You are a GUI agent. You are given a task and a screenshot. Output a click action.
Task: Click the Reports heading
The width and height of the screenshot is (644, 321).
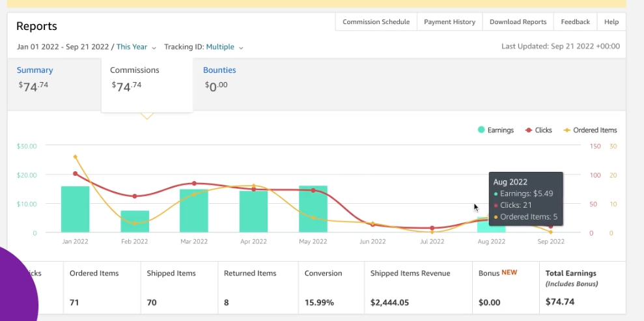coord(36,26)
